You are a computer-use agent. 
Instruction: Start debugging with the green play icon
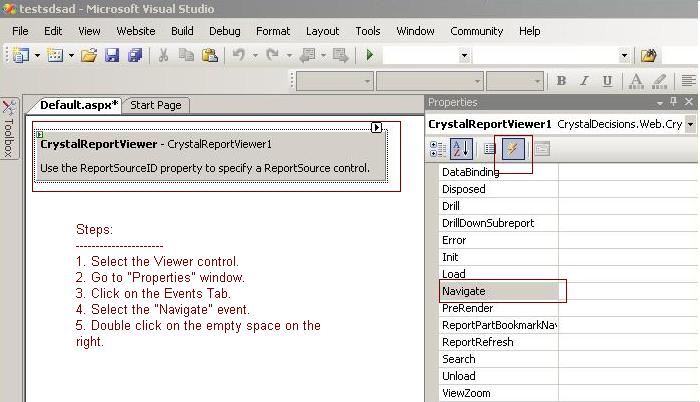click(x=370, y=55)
